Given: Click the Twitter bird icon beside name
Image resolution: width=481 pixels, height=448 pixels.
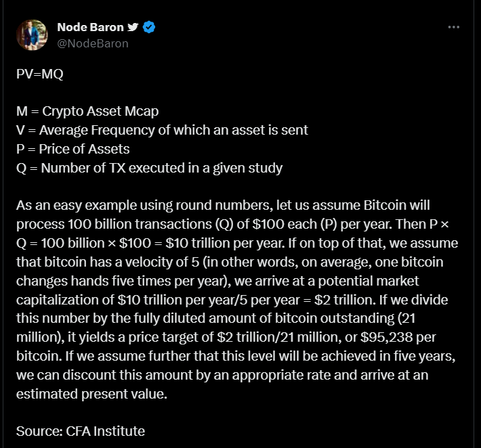Looking at the screenshot, I should tap(133, 27).
